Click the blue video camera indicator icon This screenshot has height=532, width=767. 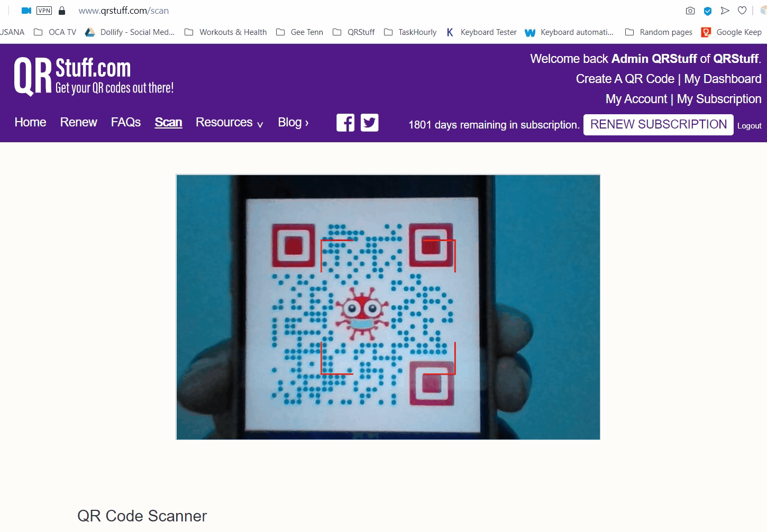point(26,11)
